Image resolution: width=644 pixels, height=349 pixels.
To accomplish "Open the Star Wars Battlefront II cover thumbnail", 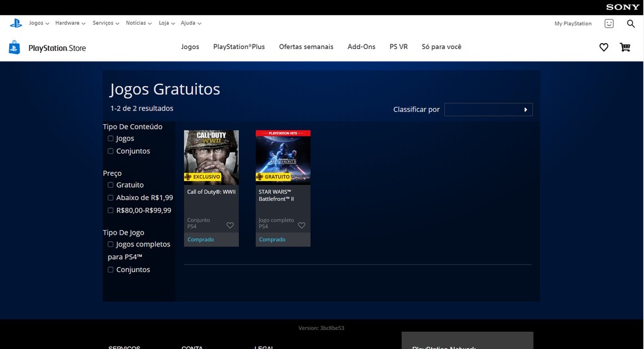I will 283,158.
